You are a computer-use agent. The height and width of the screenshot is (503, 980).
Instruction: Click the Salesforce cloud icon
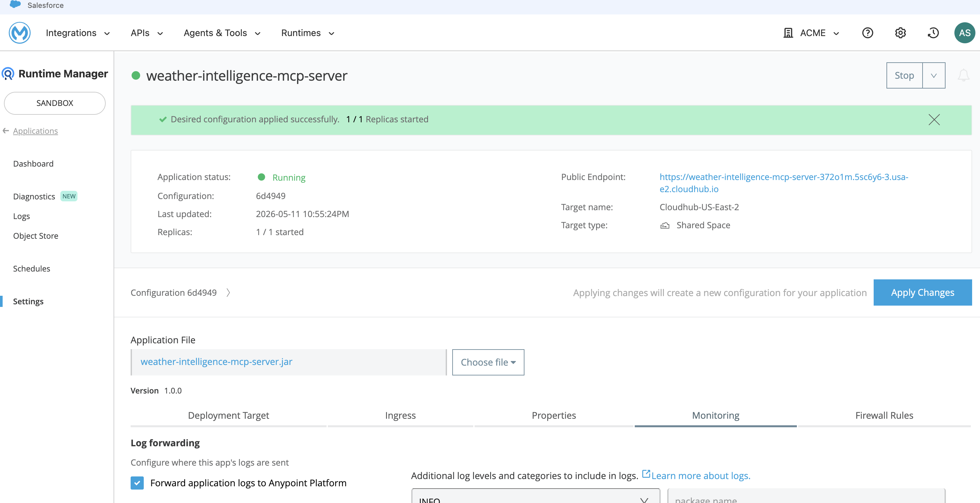(15, 5)
